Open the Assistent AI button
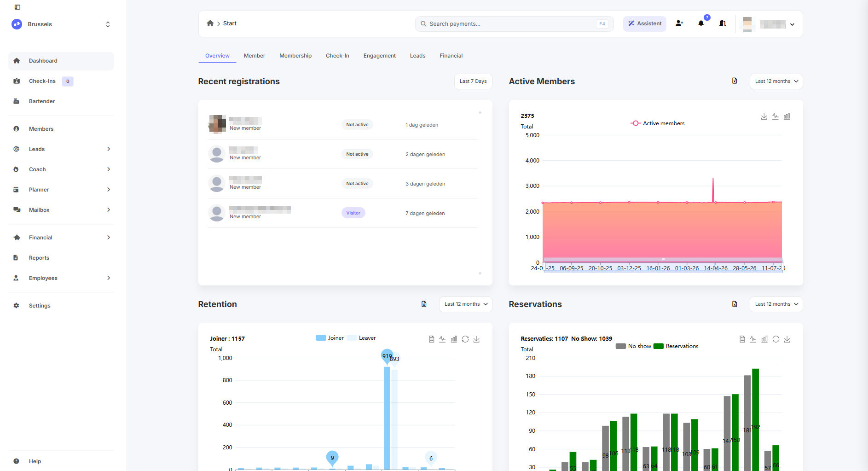Screen dimensions: 868x471 point(644,23)
